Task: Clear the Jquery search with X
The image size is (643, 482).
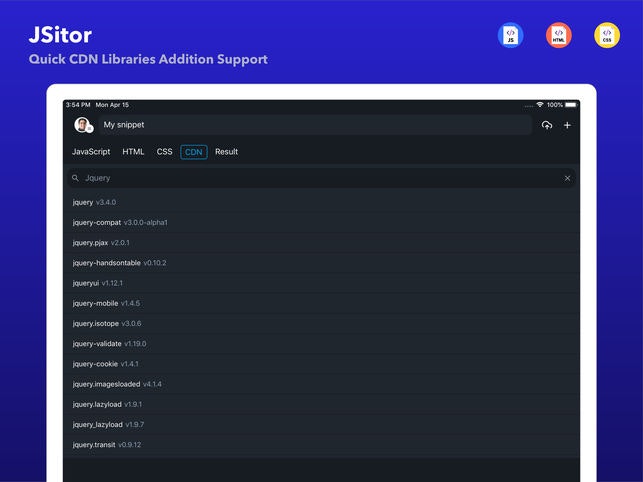Action: pyautogui.click(x=567, y=178)
